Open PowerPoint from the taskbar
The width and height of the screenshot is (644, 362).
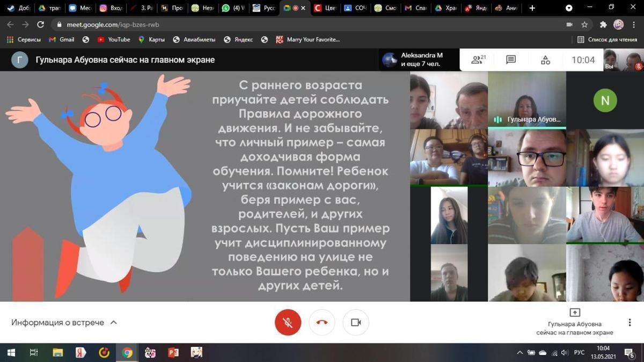tap(173, 353)
